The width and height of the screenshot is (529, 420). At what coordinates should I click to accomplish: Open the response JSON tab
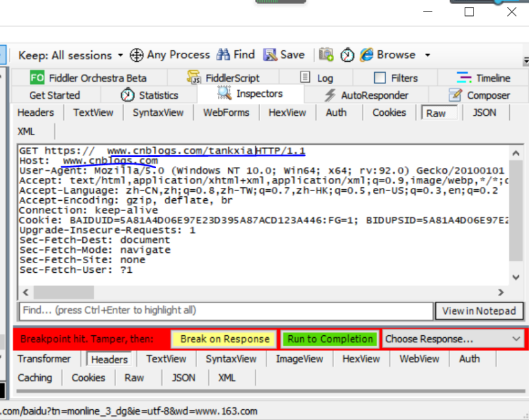tap(184, 377)
